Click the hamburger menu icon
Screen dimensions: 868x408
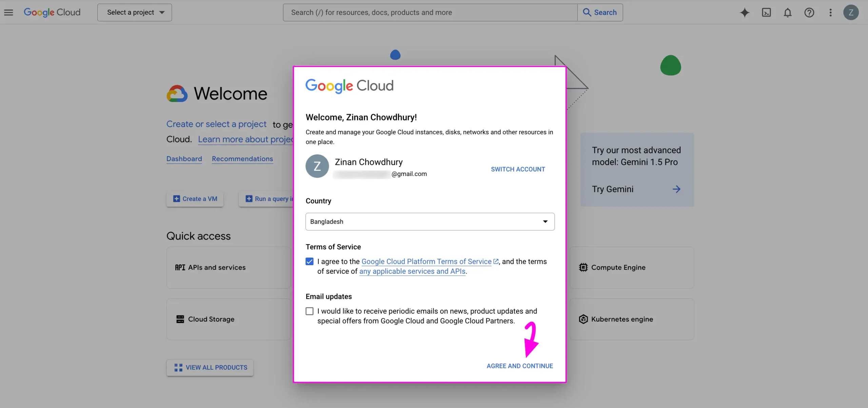point(9,12)
